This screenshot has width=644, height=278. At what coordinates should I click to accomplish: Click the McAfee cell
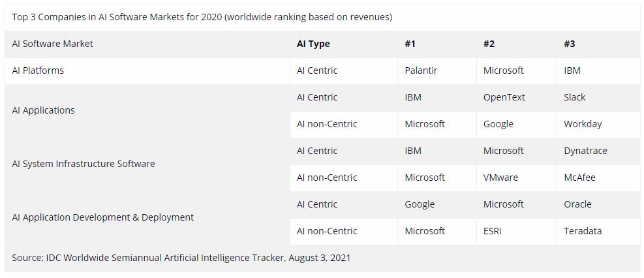click(x=579, y=178)
